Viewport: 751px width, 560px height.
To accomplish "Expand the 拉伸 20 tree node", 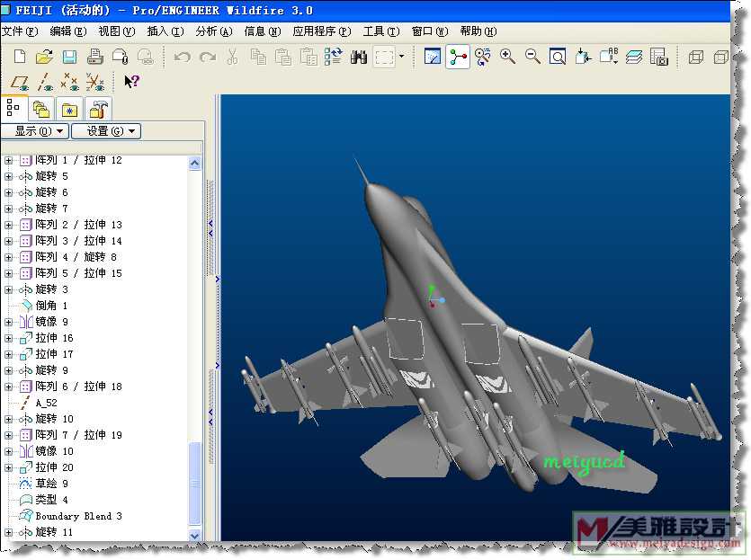I will click(9, 467).
